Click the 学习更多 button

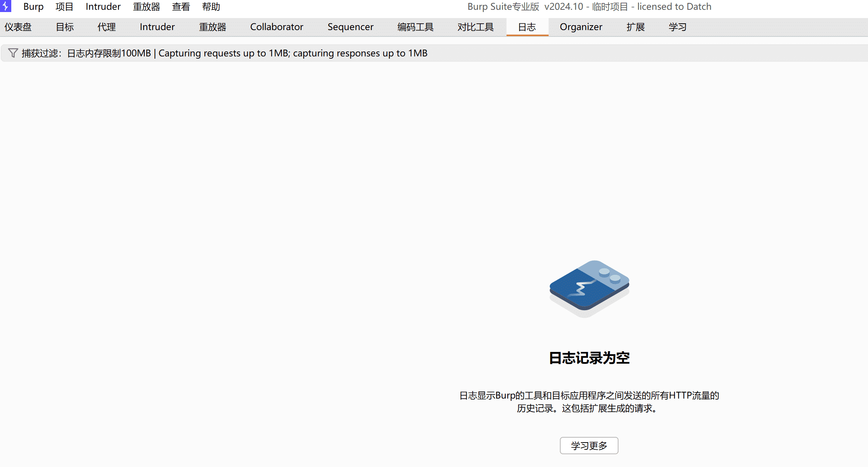click(589, 446)
